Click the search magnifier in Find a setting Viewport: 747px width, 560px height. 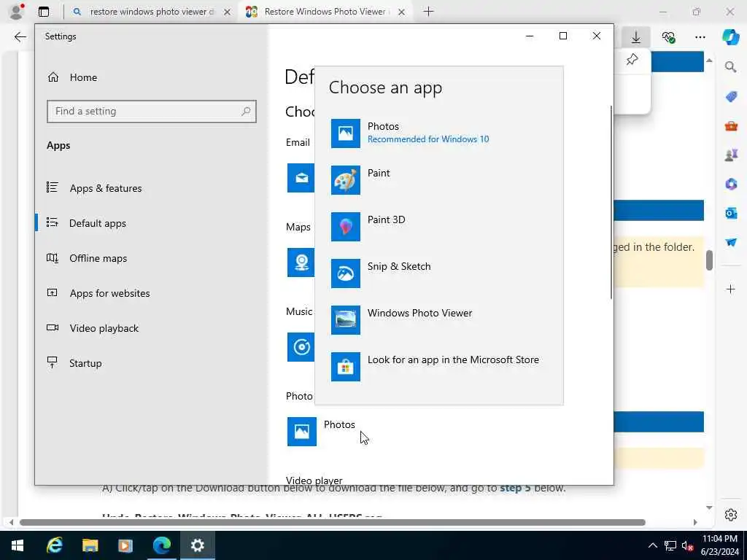coord(246,112)
